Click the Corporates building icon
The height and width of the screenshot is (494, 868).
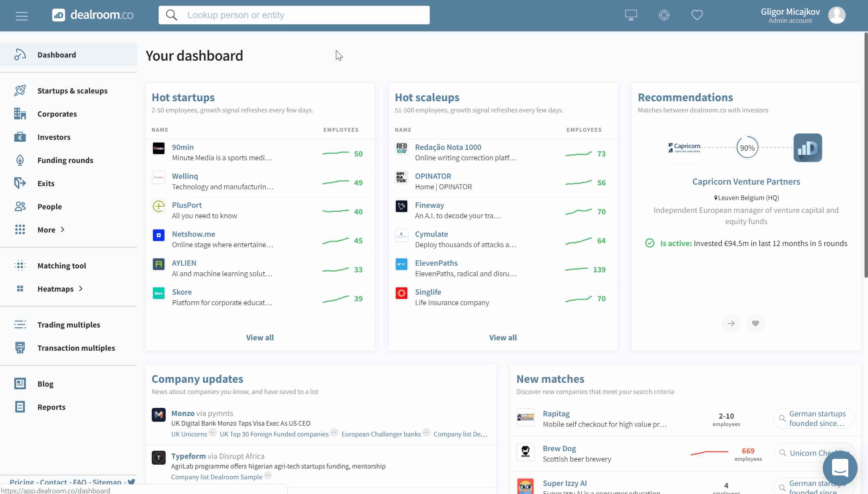pyautogui.click(x=20, y=114)
